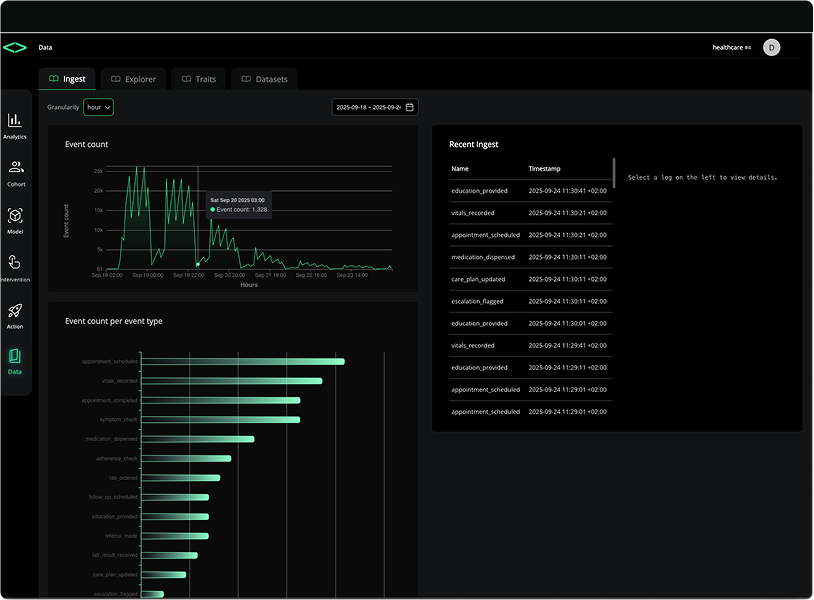Select the Data sidebar icon
814x600 pixels.
coord(15,357)
